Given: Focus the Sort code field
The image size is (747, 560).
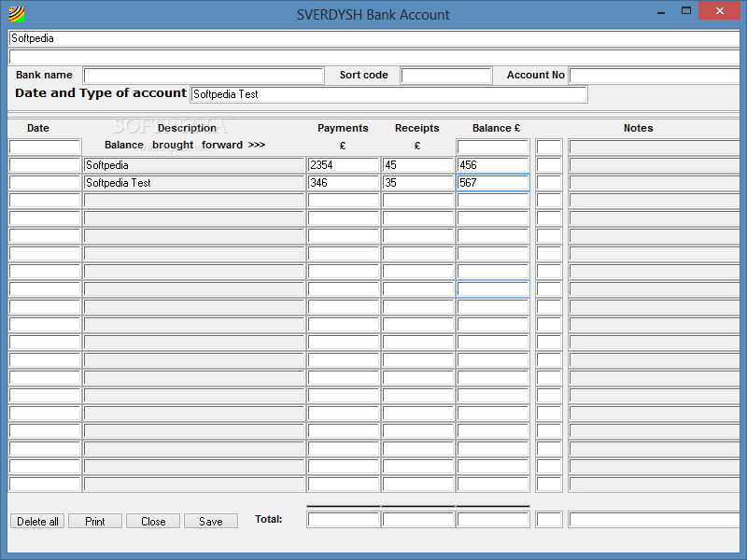Looking at the screenshot, I should (446, 76).
